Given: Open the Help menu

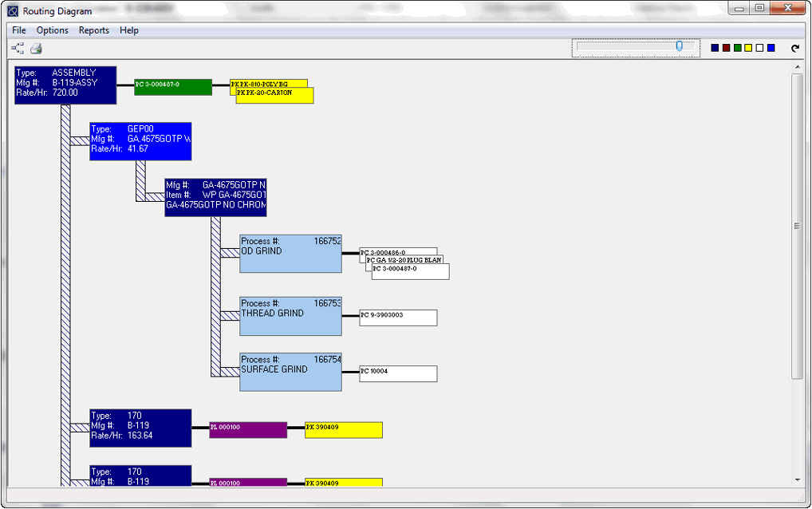Looking at the screenshot, I should pos(129,30).
